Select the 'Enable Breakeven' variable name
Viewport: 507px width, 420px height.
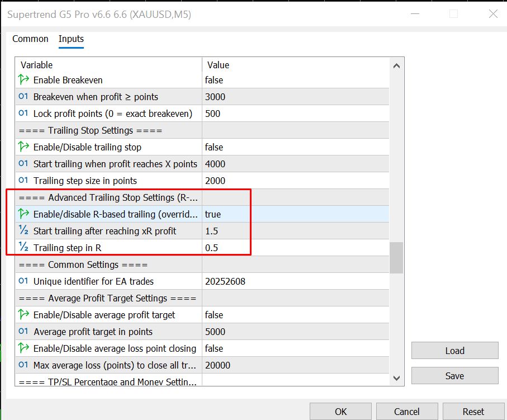click(x=68, y=80)
